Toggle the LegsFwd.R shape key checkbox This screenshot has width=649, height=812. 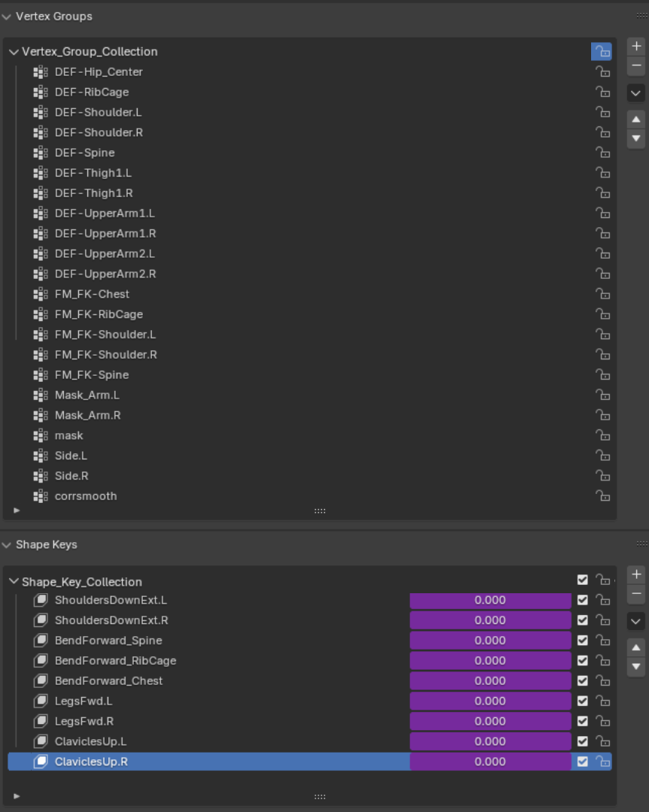583,721
